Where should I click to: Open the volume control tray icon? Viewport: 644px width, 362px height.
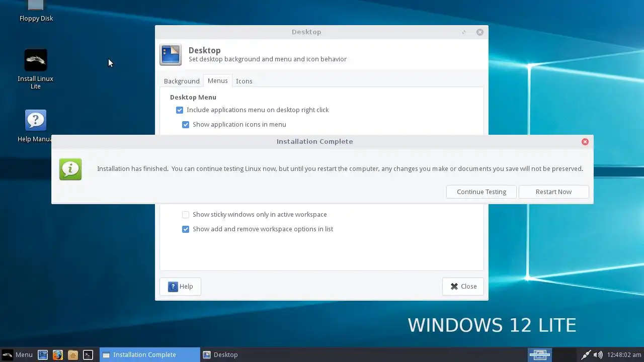pyautogui.click(x=598, y=354)
